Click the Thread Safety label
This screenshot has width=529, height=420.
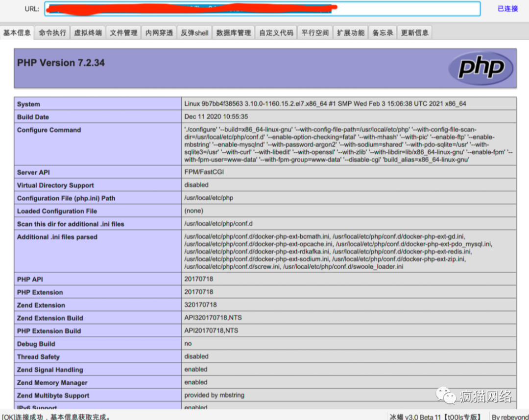coord(38,357)
